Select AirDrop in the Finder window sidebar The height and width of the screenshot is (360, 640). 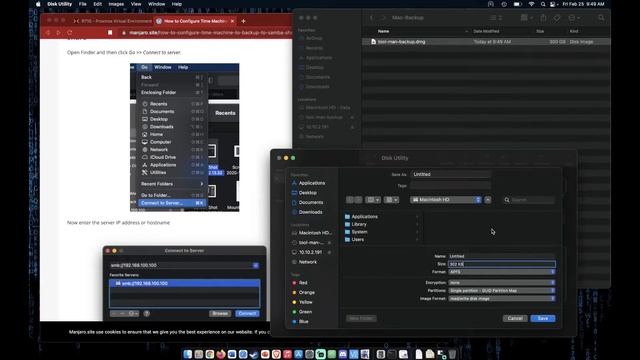coord(314,38)
